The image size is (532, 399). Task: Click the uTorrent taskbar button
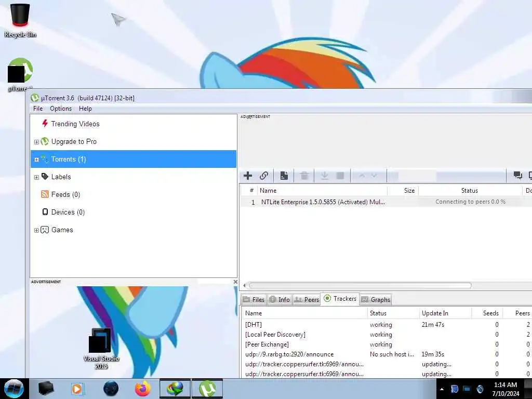207,389
